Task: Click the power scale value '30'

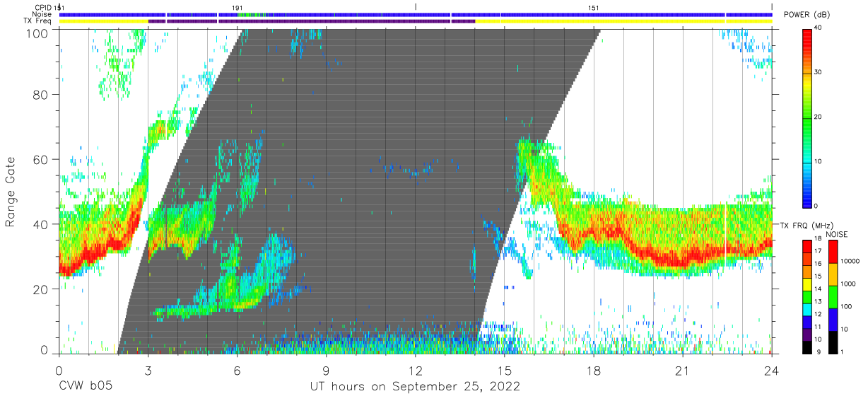Action: 819,73
